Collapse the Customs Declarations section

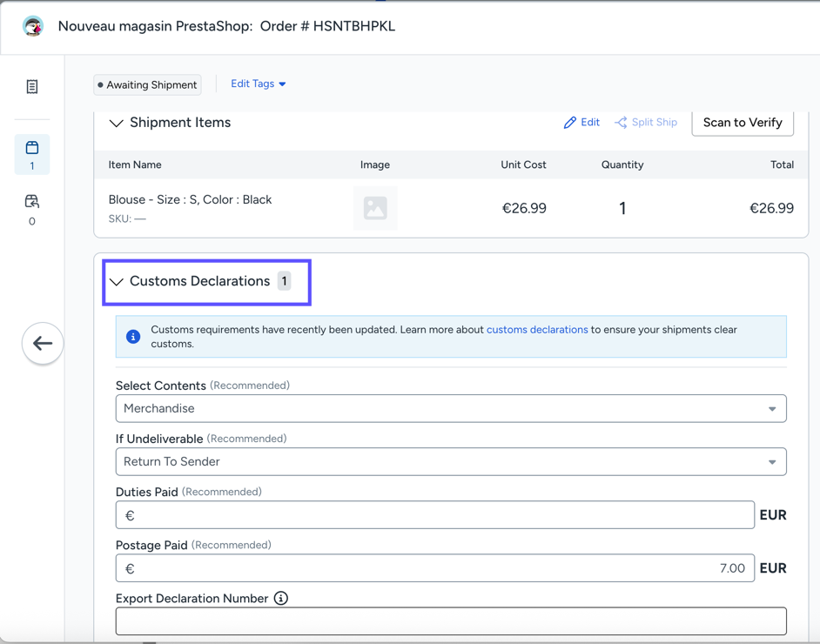116,282
